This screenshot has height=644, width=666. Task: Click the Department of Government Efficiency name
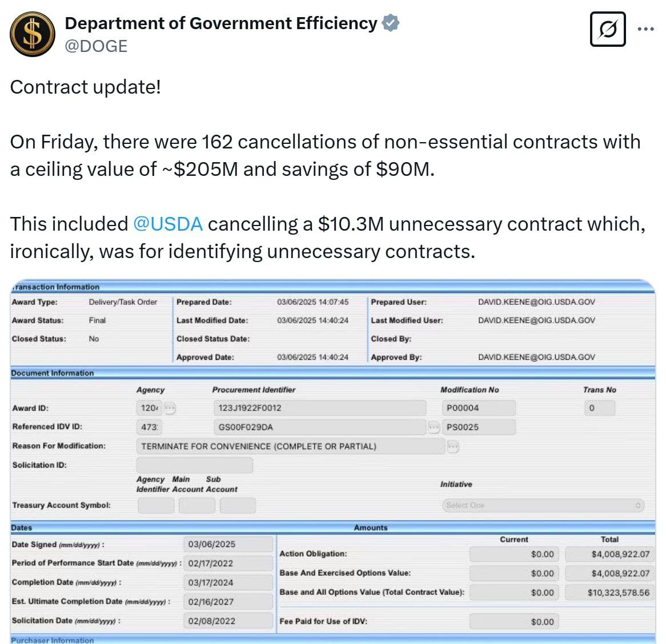[x=220, y=23]
